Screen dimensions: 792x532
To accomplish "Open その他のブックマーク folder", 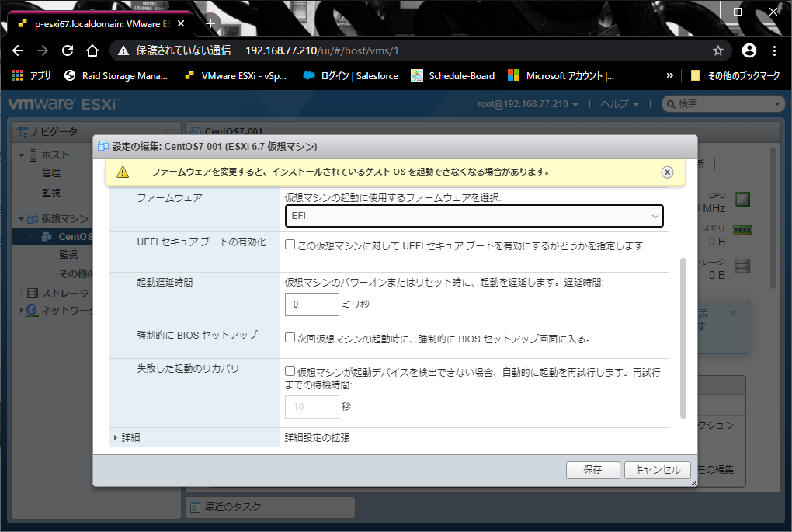I will click(735, 76).
